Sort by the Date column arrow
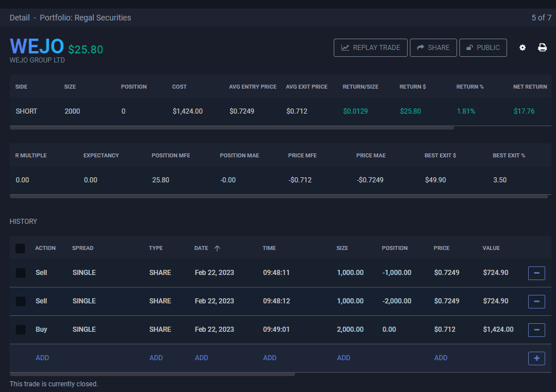Viewport: 556px width, 392px height. (x=217, y=248)
